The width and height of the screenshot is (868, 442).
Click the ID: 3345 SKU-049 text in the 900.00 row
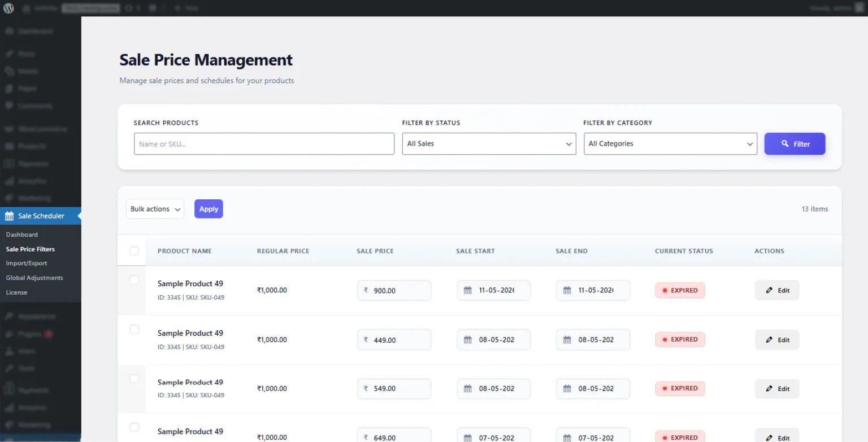click(191, 297)
